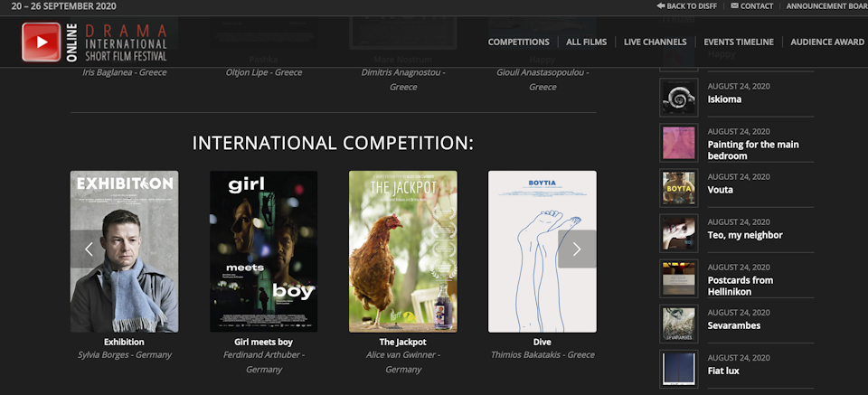Image resolution: width=868 pixels, height=395 pixels.
Task: Open Iskioma thumbnail in sidebar
Action: (x=679, y=98)
